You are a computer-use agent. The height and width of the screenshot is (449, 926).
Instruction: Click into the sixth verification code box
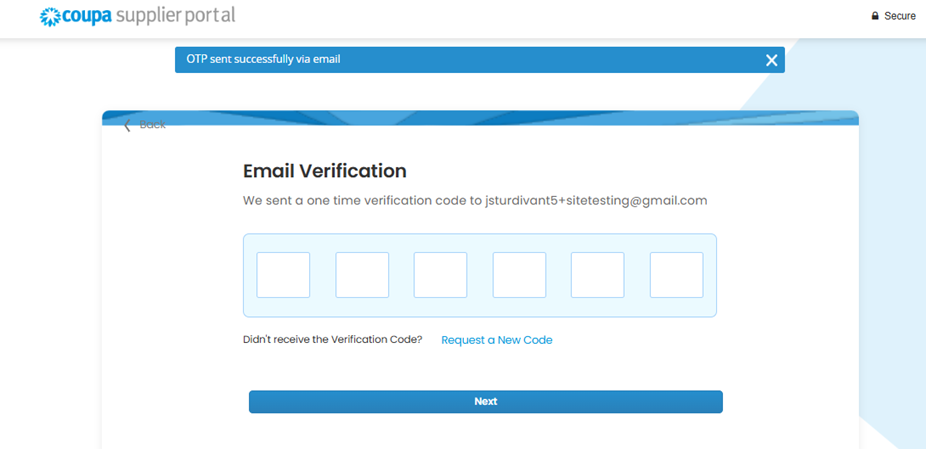tap(676, 275)
